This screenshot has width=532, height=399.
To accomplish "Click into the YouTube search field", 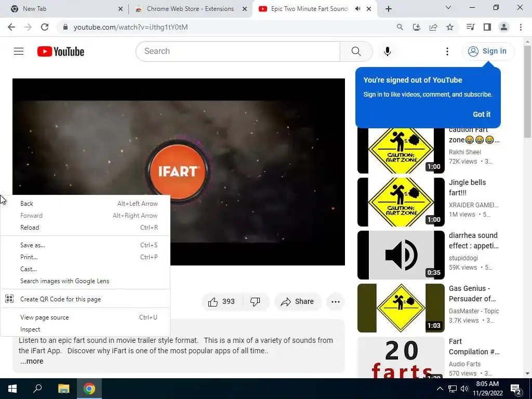I will [x=238, y=51].
